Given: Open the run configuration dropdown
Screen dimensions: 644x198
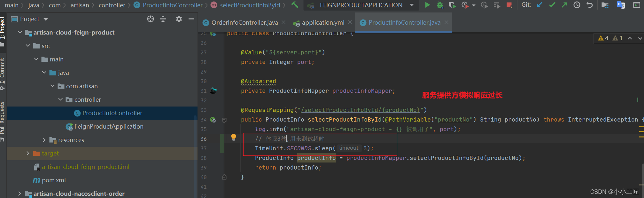Looking at the screenshot, I should [412, 5].
